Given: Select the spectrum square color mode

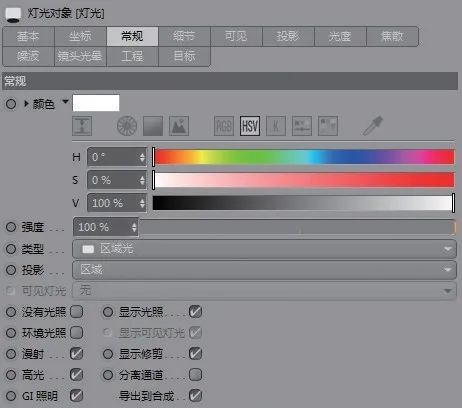Looking at the screenshot, I should pyautogui.click(x=153, y=126).
